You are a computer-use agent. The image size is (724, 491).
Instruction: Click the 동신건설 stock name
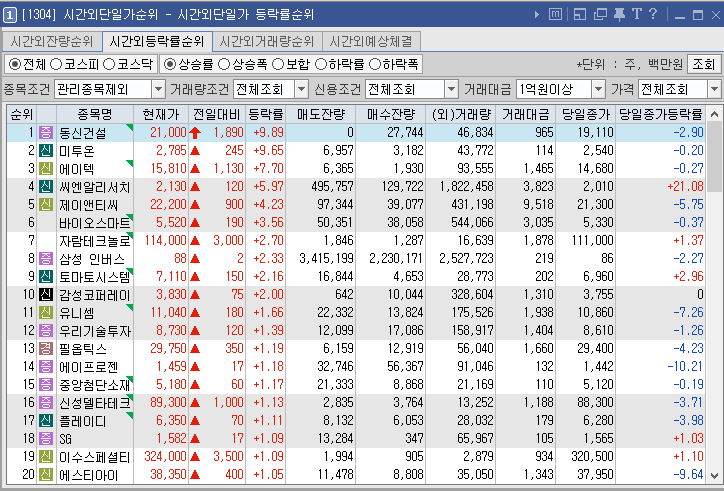(83, 133)
